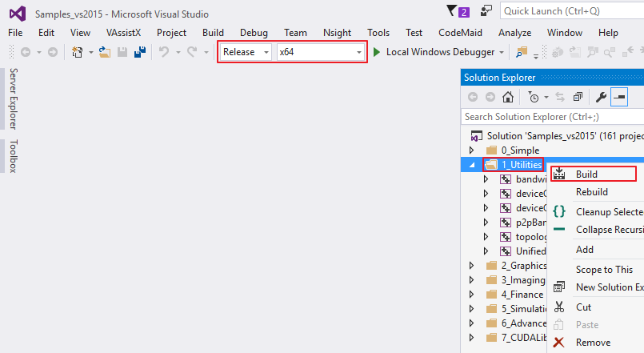Image resolution: width=644 pixels, height=353 pixels.
Task: Click Sync with Active Document icon
Action: [560, 97]
